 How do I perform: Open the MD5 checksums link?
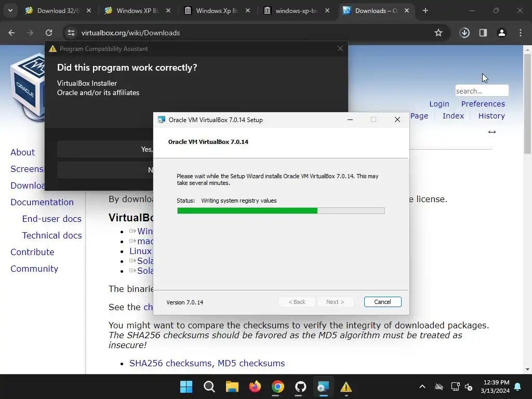[251, 363]
